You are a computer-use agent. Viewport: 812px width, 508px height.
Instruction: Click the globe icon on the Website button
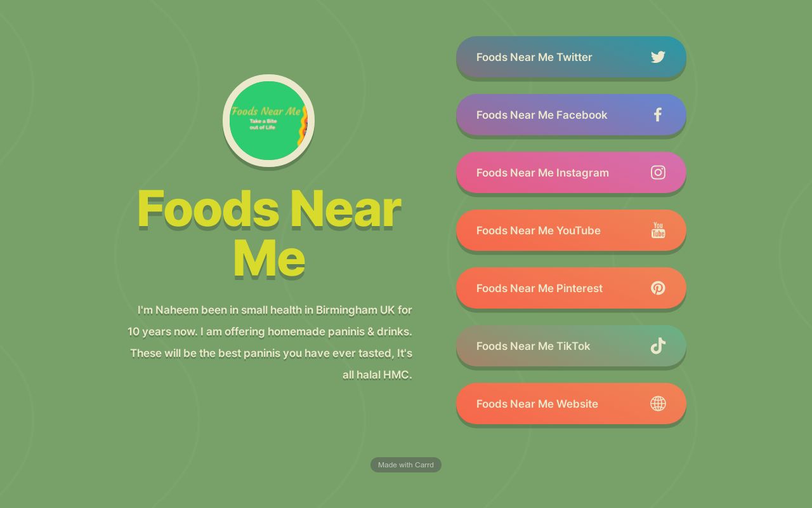coord(658,403)
